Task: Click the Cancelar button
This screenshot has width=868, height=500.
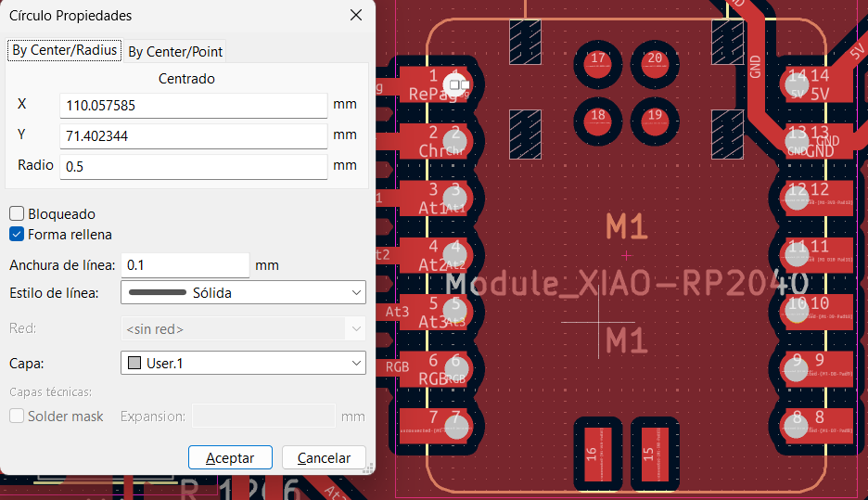Action: [x=324, y=458]
